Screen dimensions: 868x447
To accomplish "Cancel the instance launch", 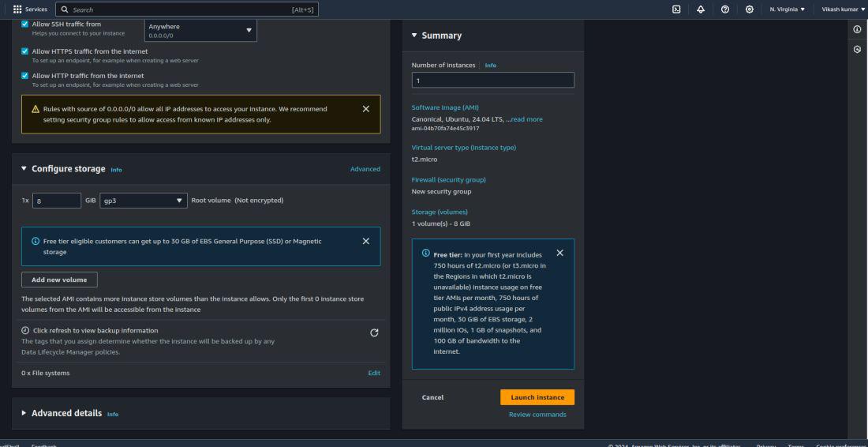I will pyautogui.click(x=432, y=397).
